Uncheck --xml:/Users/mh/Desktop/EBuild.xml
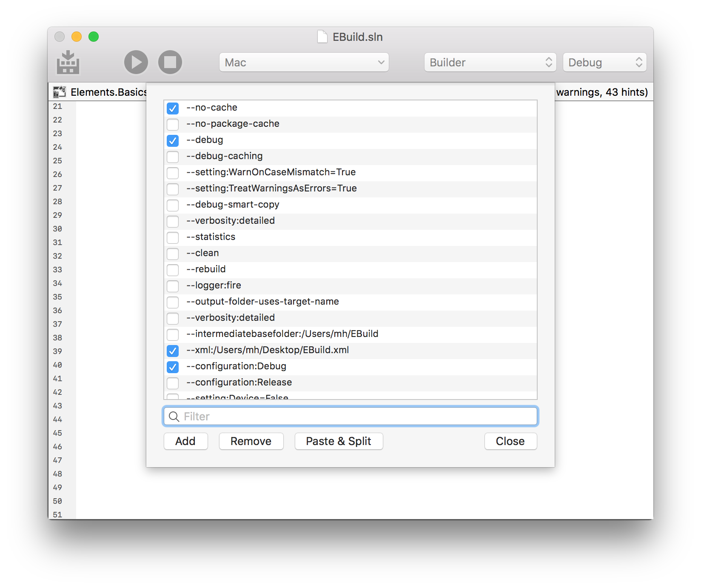Viewport: 701px width, 588px height. tap(173, 351)
